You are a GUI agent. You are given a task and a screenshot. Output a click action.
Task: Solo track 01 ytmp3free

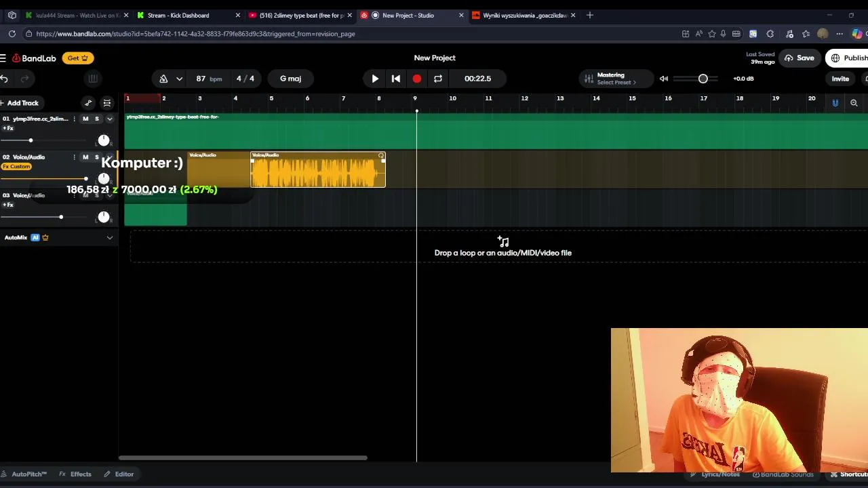click(x=97, y=119)
